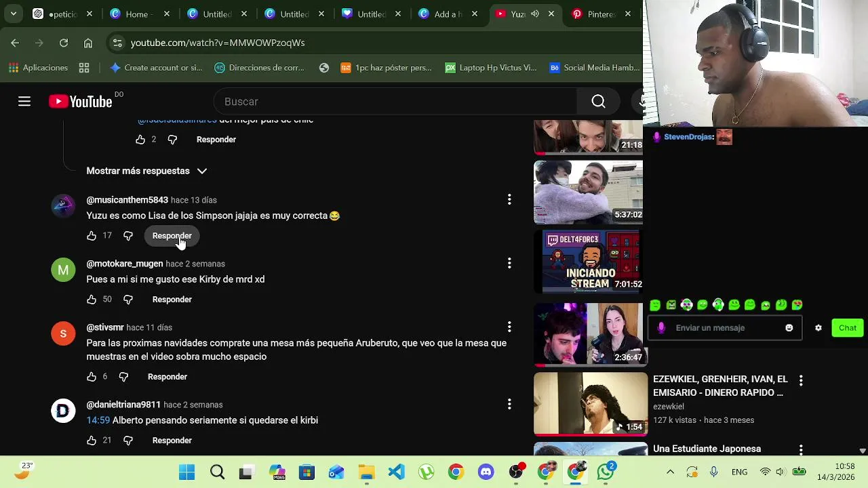Open File Explorer from the taskbar
The width and height of the screenshot is (868, 488).
pyautogui.click(x=366, y=472)
